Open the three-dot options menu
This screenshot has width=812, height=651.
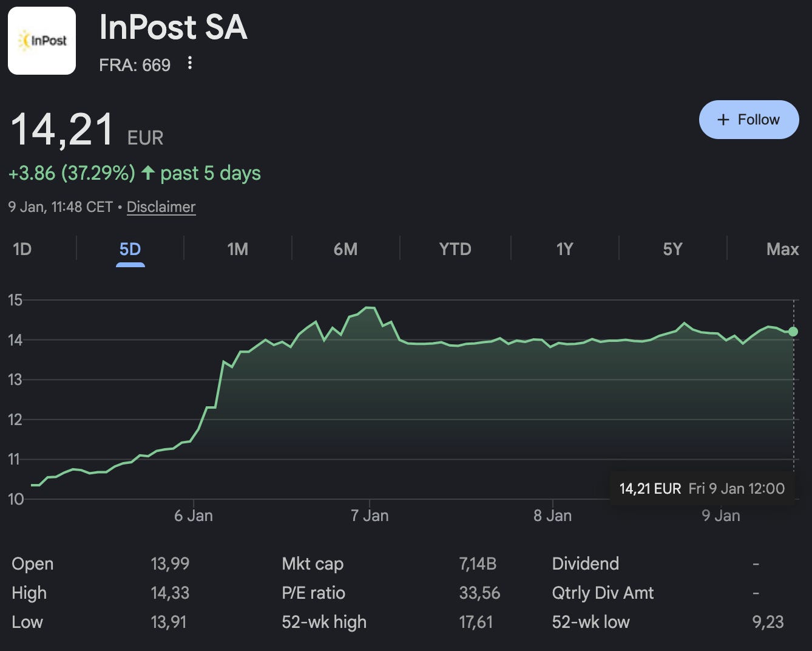[x=190, y=63]
